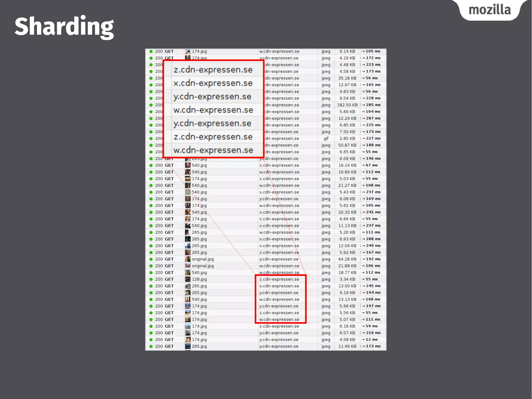
Task: Click the 35.18 KB size cell
Action: click(347, 78)
